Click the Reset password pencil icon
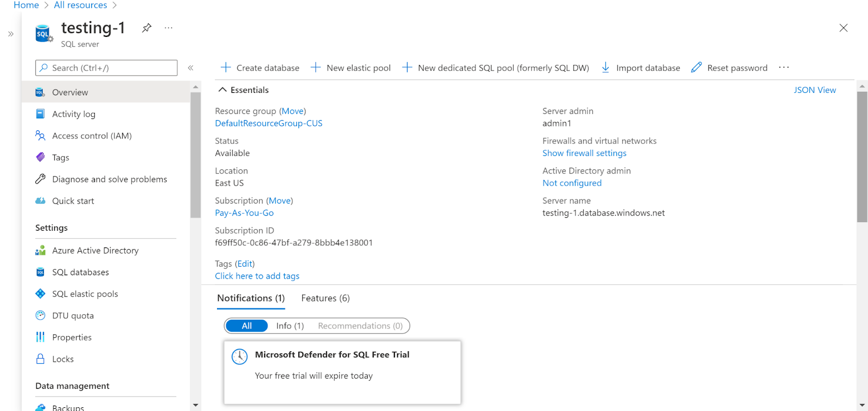This screenshot has height=411, width=868. pyautogui.click(x=697, y=67)
